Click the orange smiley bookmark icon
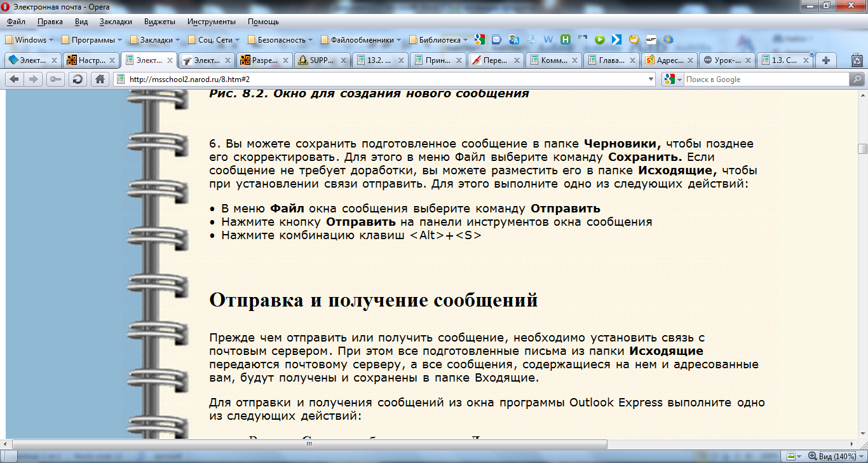Image resolution: width=868 pixels, height=463 pixels. (x=634, y=39)
